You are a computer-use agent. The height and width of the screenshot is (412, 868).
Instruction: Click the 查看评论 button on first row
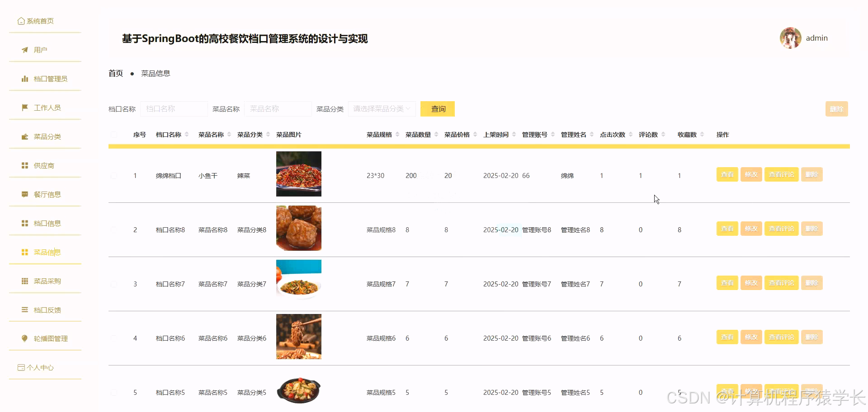coord(781,174)
